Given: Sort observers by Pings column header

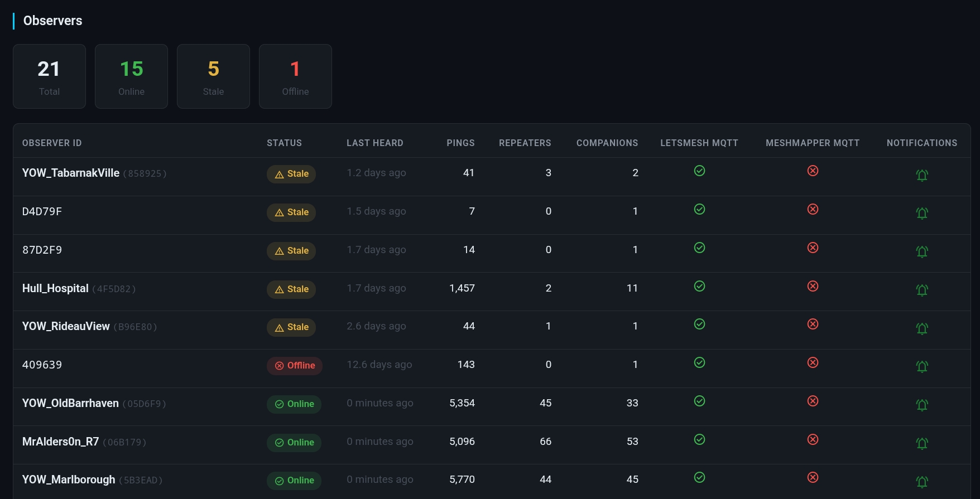Looking at the screenshot, I should [460, 143].
